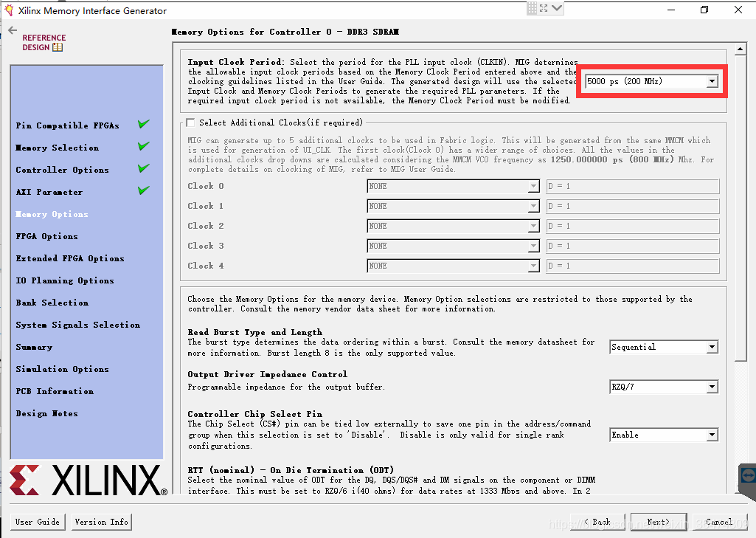Go to System Signals Selection step
756x538 pixels.
point(78,325)
